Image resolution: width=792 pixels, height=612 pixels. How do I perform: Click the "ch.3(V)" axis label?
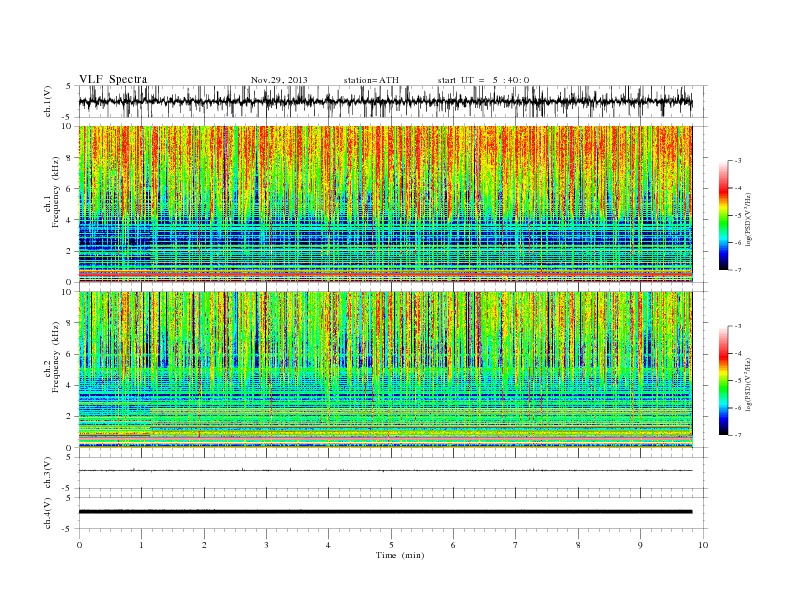tap(48, 473)
